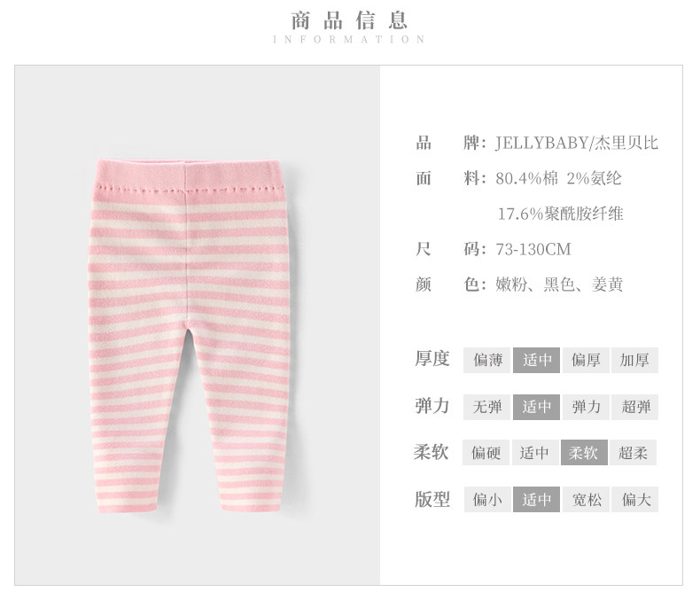
Task: Select 适中 in 柔软 row
Action: [535, 453]
